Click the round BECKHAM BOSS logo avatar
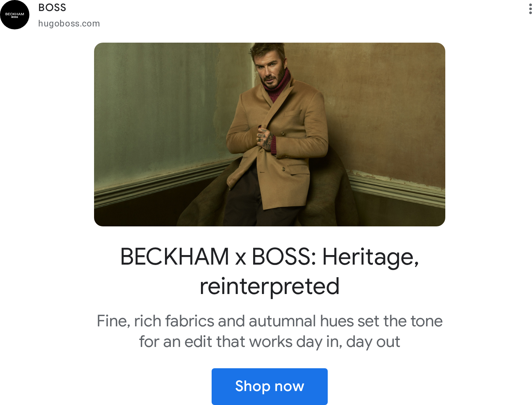Screen dimensions: 532x405 (15, 15)
